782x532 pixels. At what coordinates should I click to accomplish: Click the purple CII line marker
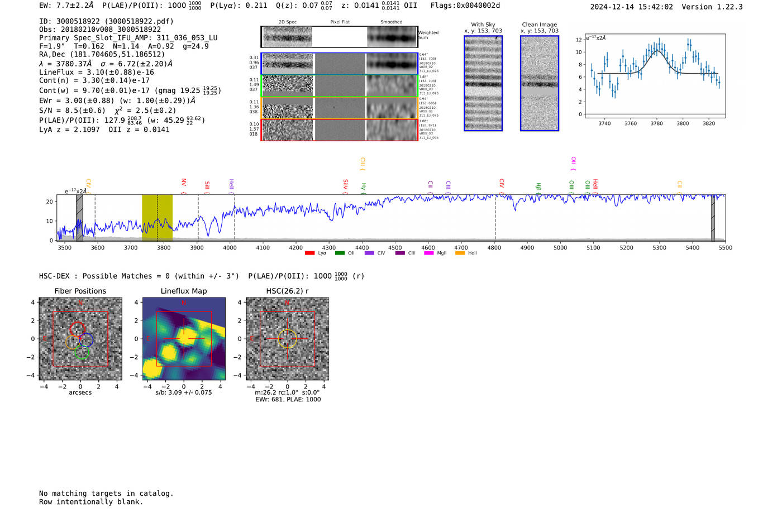[x=431, y=186]
